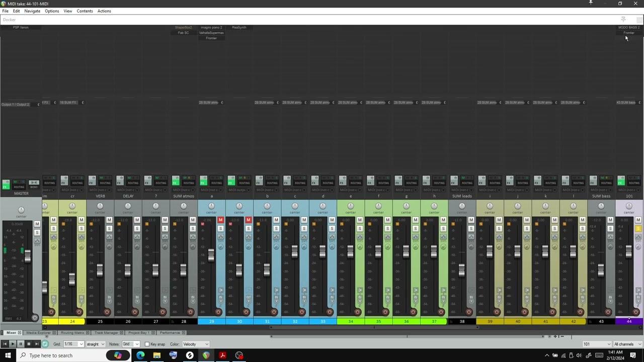Solo the SUM bass track
The width and height of the screenshot is (644, 362).
click(610, 229)
